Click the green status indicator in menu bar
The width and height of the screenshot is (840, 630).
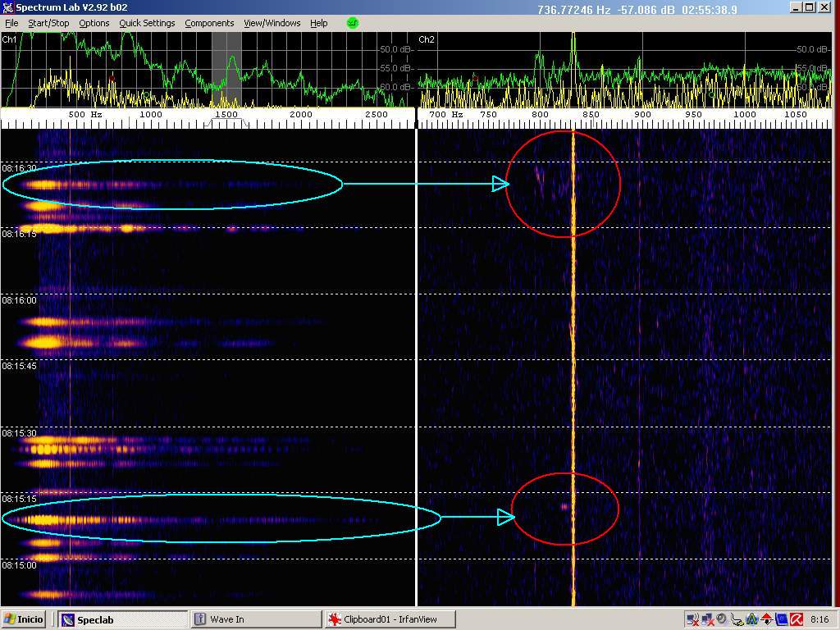tap(353, 23)
